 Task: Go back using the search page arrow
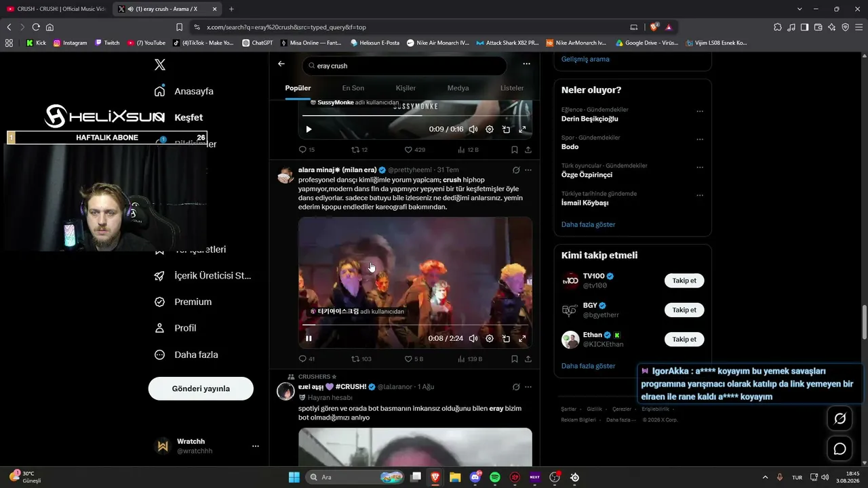point(281,64)
